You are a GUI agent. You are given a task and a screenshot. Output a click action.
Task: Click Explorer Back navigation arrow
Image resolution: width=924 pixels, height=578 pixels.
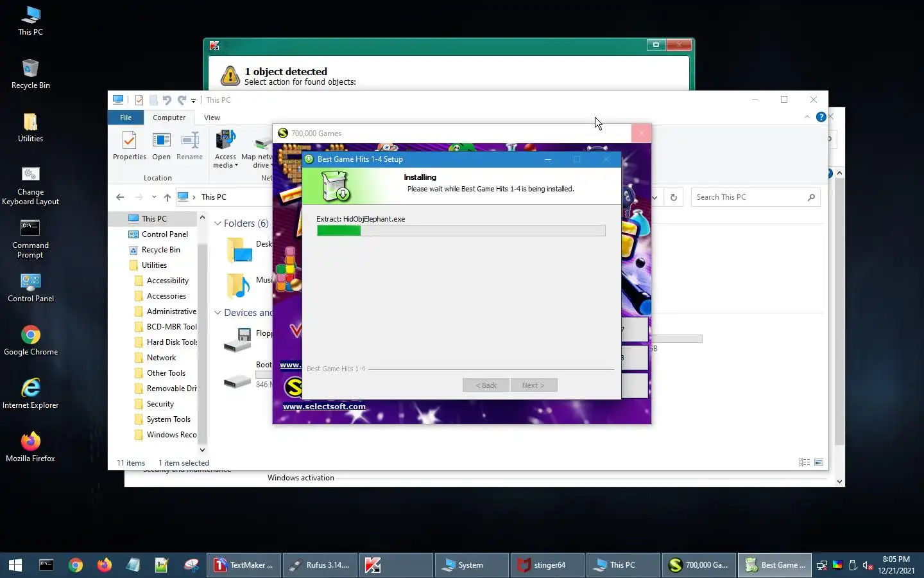pos(120,197)
